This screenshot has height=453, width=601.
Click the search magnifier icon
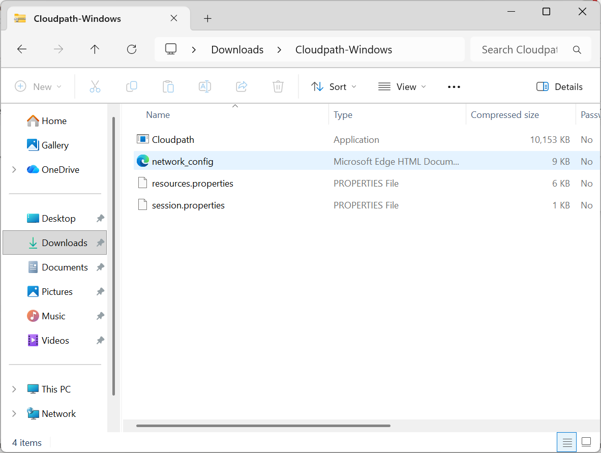coord(577,49)
